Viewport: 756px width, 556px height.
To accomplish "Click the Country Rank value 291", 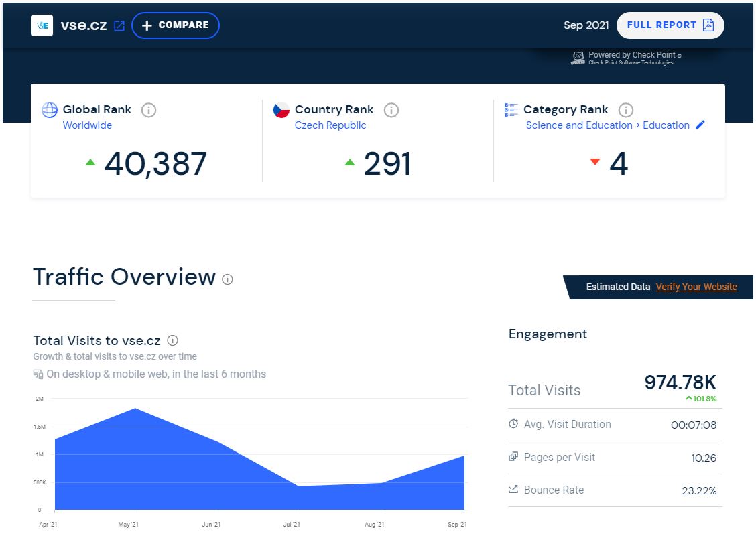I will (x=387, y=164).
